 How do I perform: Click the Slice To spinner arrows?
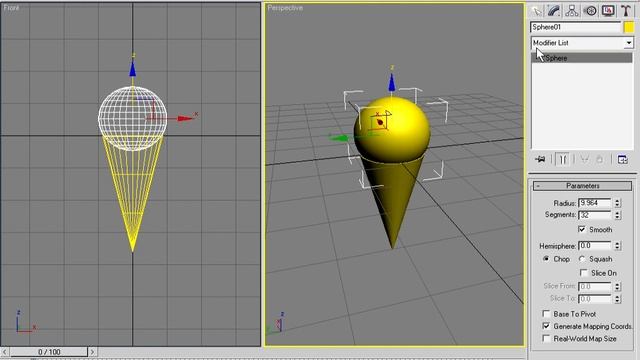pyautogui.click(x=617, y=299)
